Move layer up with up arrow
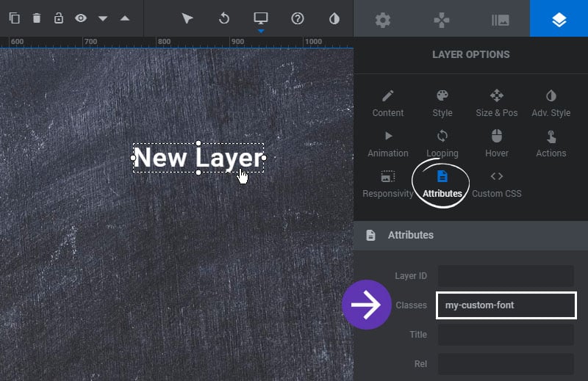Image resolution: width=588 pixels, height=381 pixels. (125, 18)
